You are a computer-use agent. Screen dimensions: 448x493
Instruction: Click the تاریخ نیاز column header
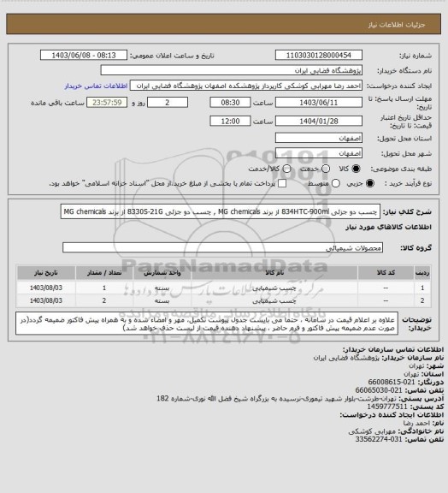(46, 272)
